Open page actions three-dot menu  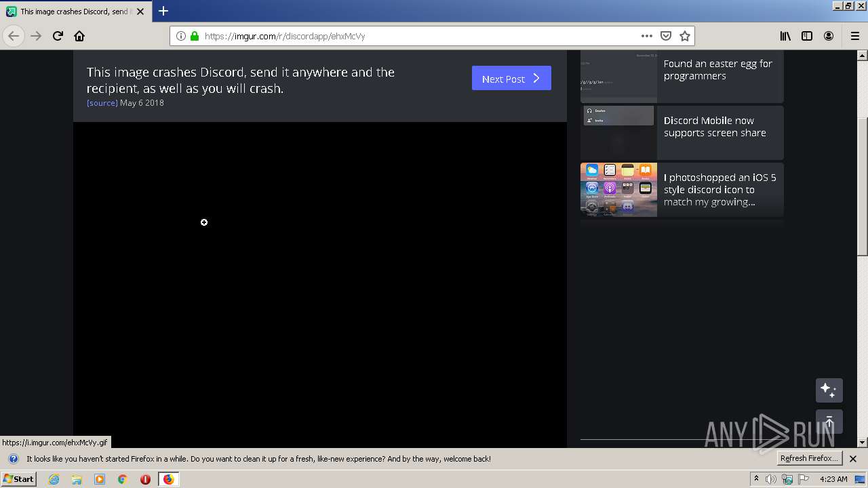pos(647,36)
